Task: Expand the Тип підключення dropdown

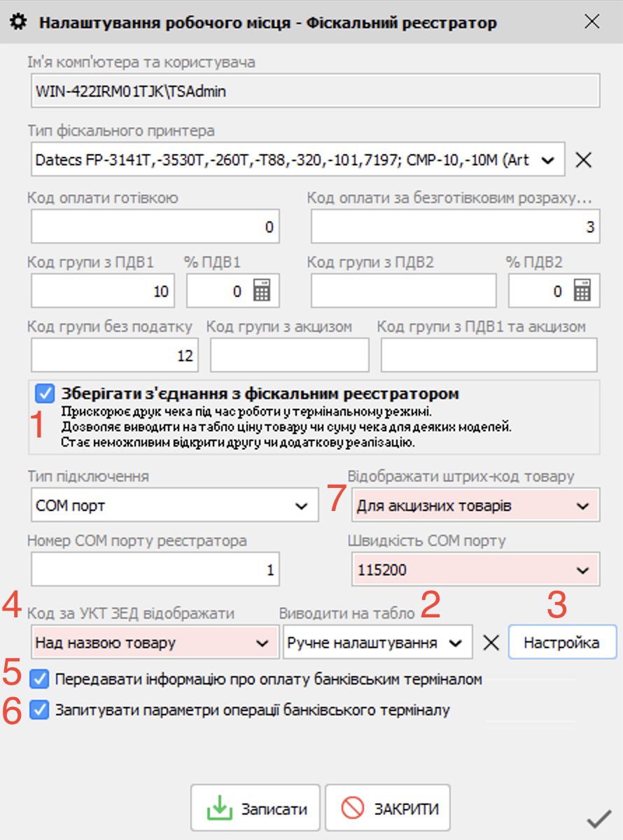Action: pyautogui.click(x=302, y=506)
